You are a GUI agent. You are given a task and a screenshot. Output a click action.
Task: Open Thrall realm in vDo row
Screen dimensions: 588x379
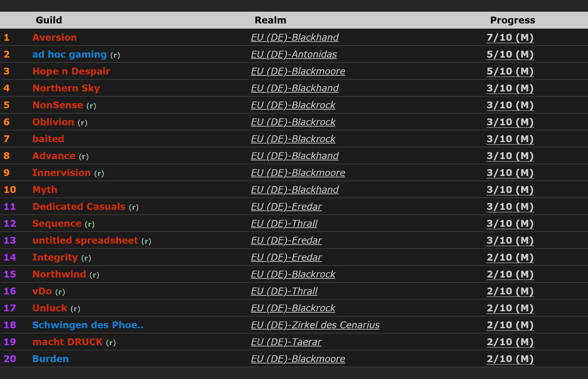(284, 291)
